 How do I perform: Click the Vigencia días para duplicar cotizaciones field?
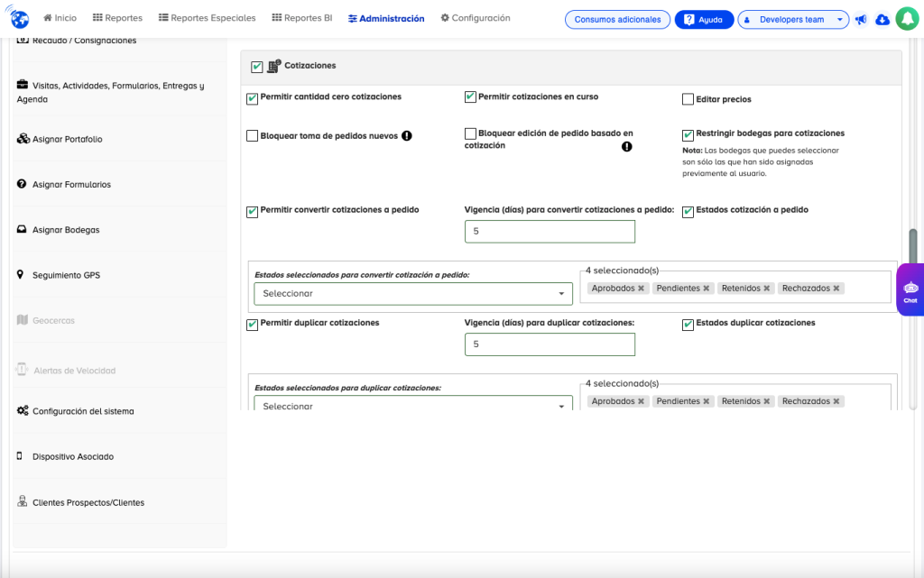tap(550, 344)
